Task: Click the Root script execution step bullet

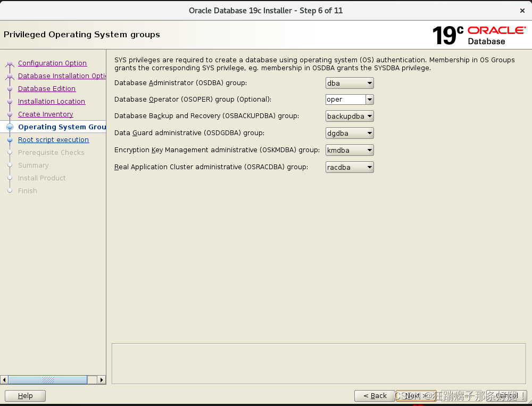Action: click(10, 139)
